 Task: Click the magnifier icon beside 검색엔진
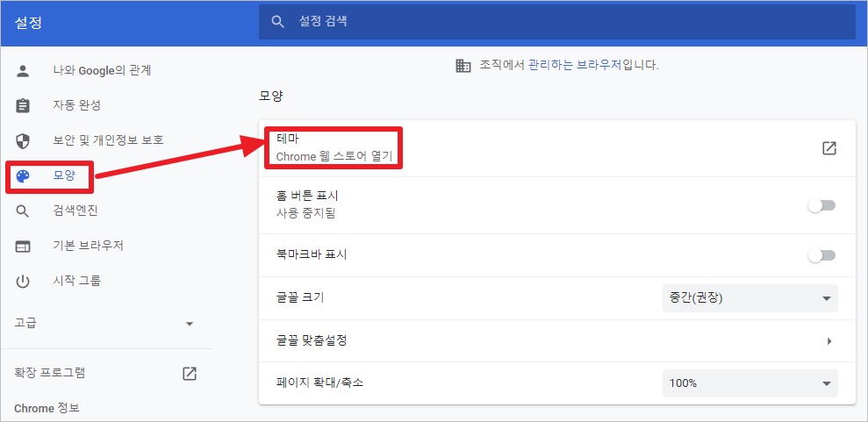click(23, 211)
